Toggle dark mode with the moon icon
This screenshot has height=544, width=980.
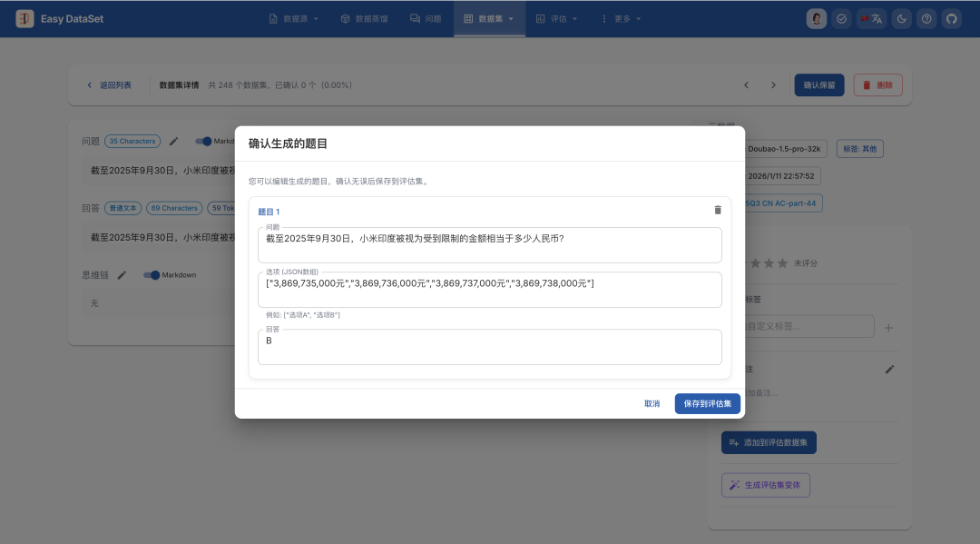(901, 19)
